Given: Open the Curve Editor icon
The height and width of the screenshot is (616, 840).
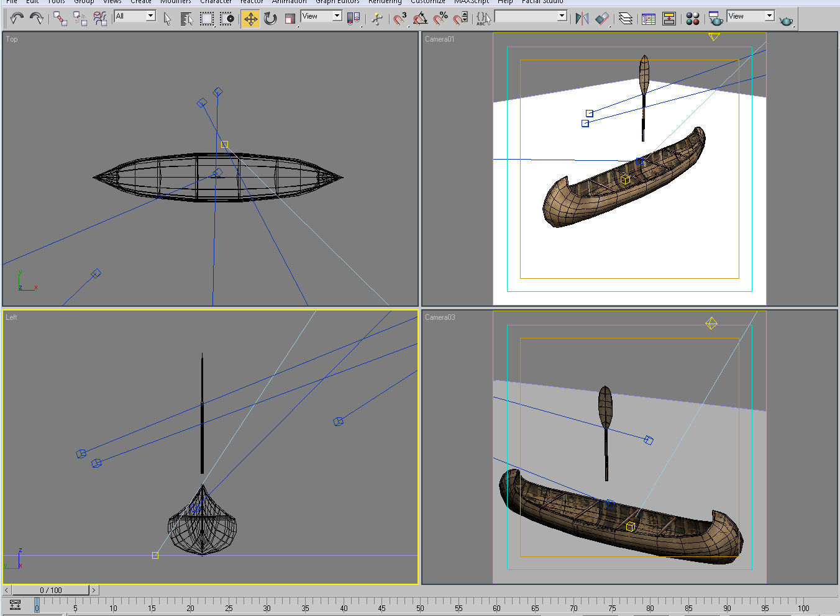Looking at the screenshot, I should click(649, 19).
